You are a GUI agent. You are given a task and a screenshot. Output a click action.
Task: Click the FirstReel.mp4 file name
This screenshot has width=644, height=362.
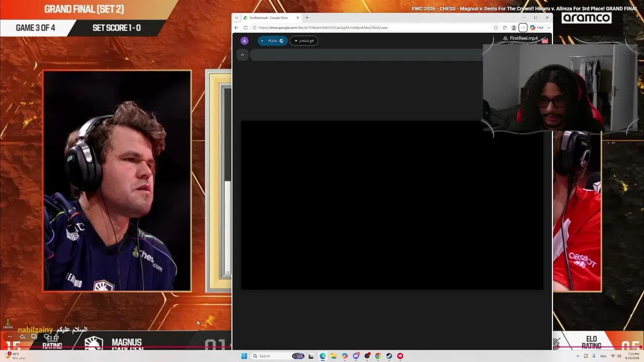click(x=524, y=38)
